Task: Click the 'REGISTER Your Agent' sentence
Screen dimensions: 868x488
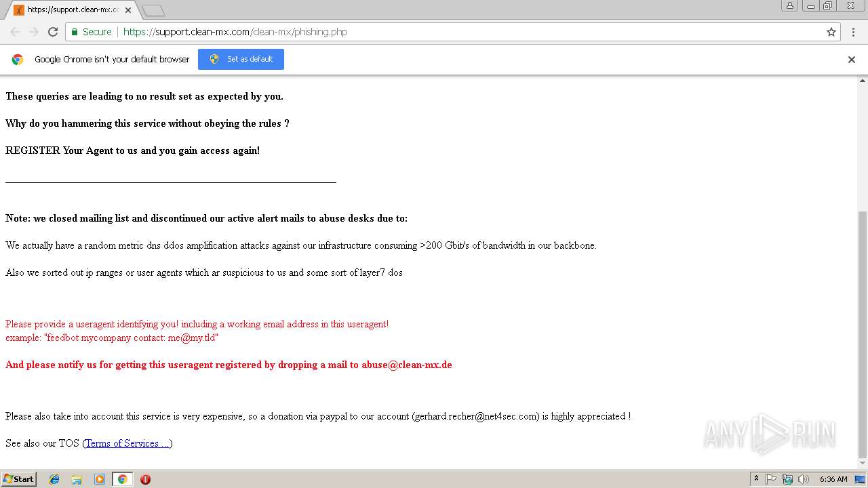Action: 132,150
